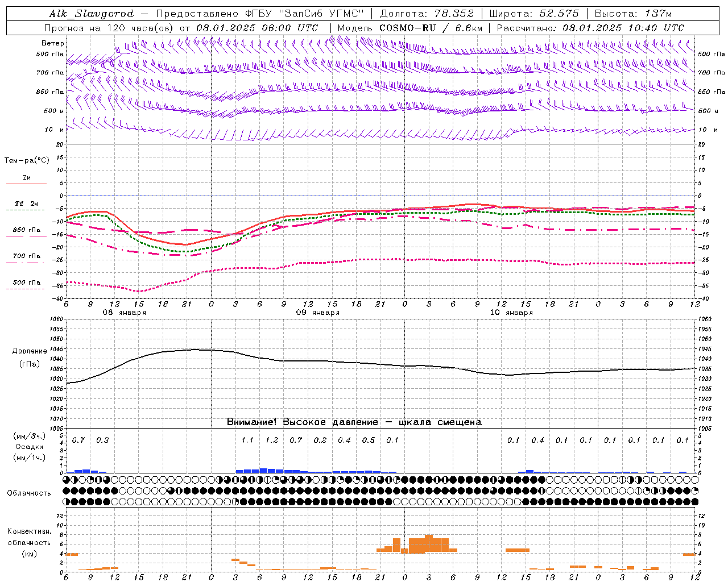
Task: Click the Td 2м legend entry
Action: tap(27, 203)
